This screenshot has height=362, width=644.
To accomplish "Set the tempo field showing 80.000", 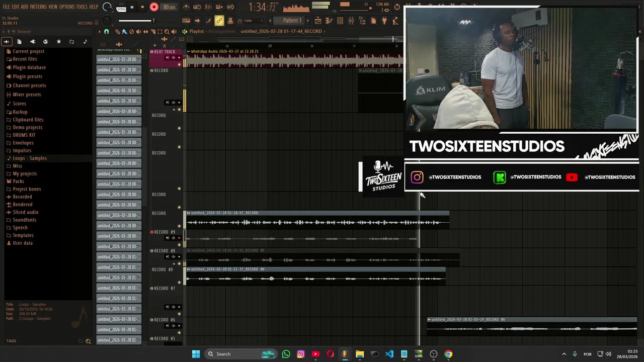I will coord(169,7).
